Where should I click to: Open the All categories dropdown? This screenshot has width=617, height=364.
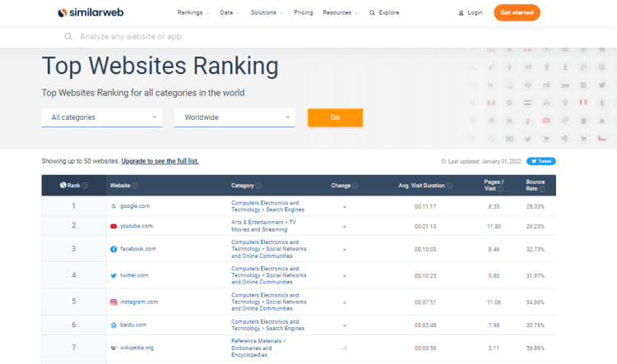[x=102, y=117]
